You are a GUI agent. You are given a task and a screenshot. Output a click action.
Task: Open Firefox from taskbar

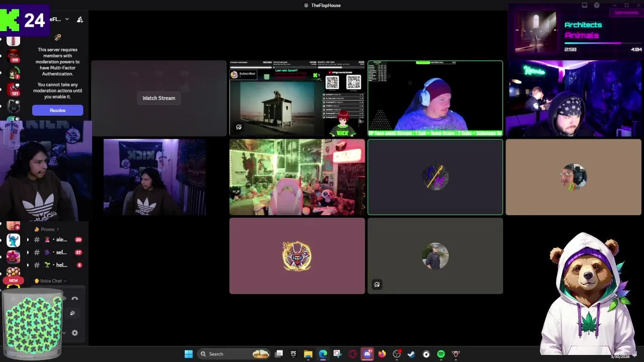tap(382, 354)
